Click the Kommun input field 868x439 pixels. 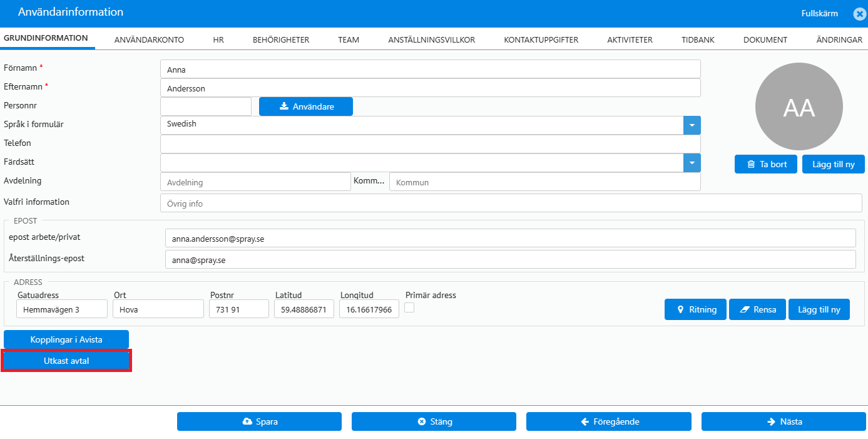click(545, 182)
